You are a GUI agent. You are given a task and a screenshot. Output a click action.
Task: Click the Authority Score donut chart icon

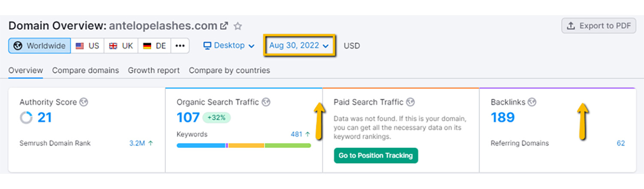coord(26,118)
